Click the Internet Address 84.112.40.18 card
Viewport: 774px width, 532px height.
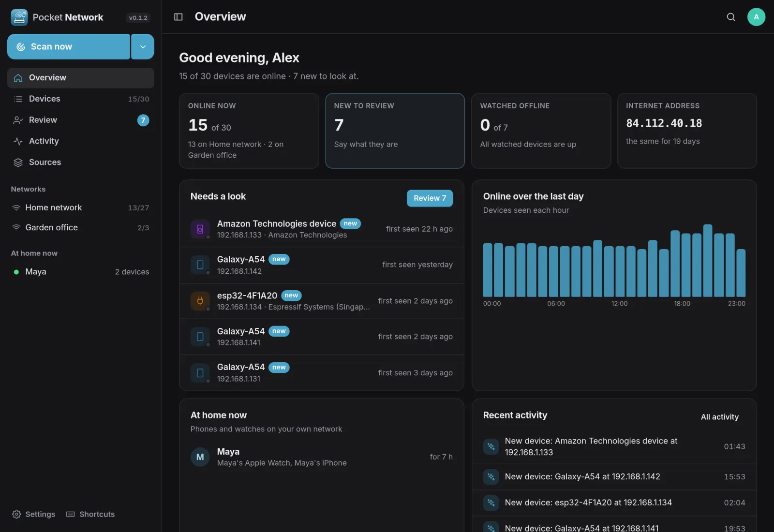point(687,131)
